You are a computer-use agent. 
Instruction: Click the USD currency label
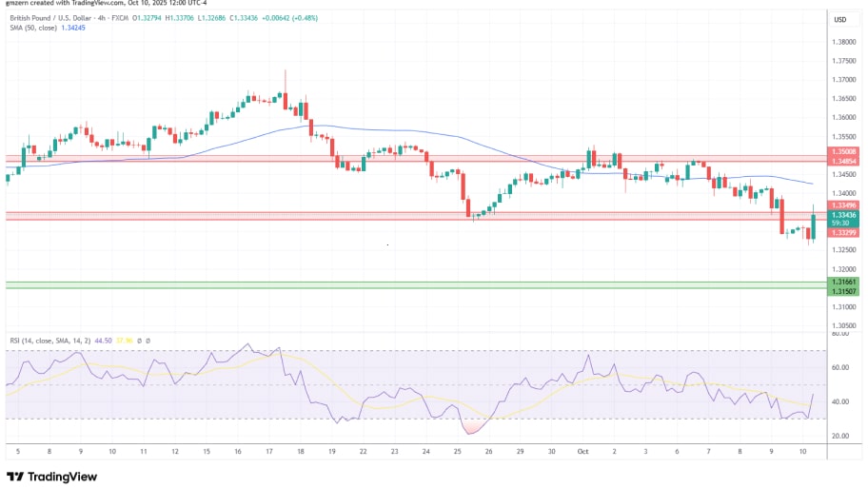click(840, 20)
